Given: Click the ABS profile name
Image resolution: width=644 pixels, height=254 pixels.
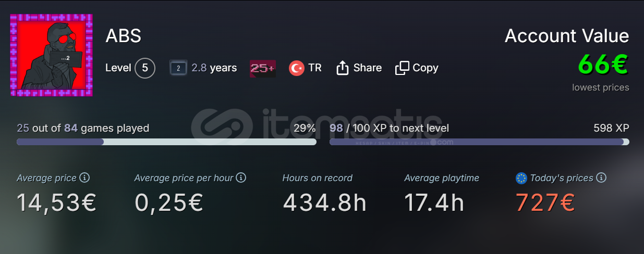Looking at the screenshot, I should [x=124, y=36].
